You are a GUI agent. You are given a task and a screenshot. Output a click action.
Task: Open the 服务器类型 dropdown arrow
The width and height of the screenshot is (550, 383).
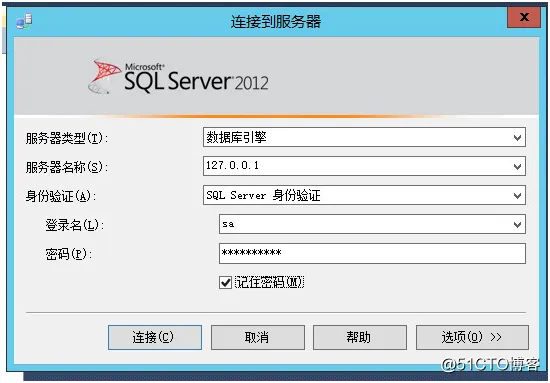pos(517,137)
